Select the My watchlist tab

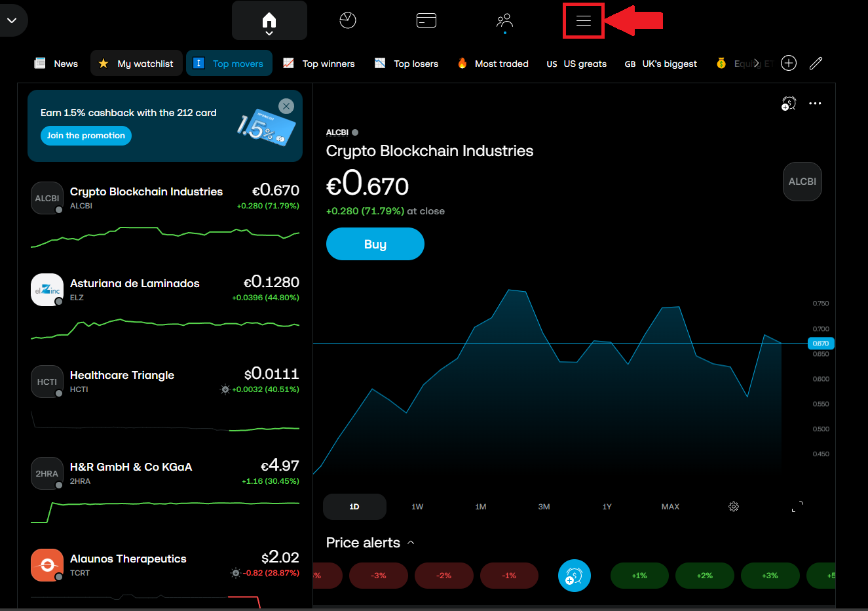[x=136, y=64]
